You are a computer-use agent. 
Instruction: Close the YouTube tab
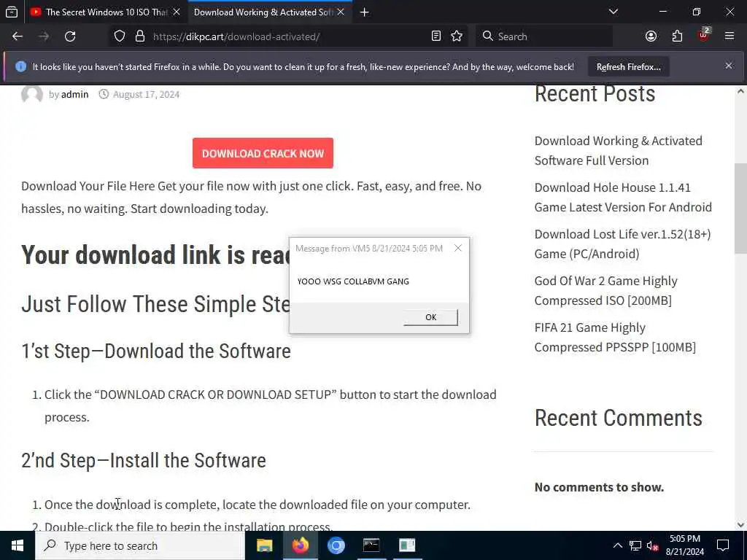pyautogui.click(x=177, y=12)
